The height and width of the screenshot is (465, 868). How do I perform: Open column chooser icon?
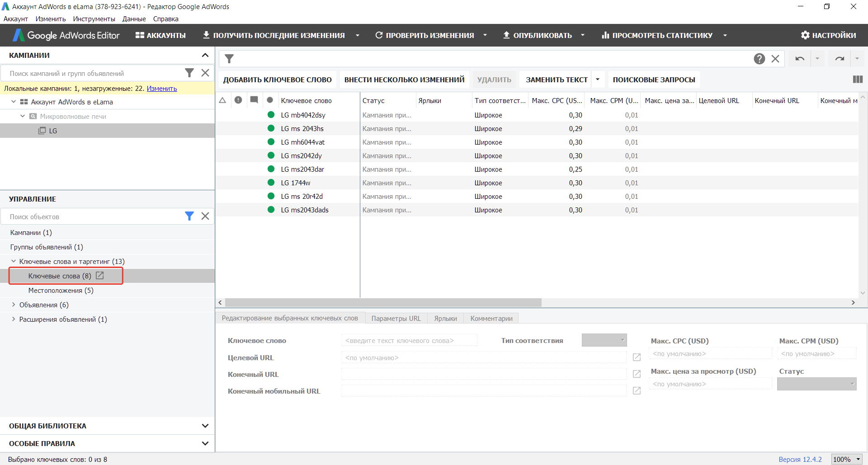[858, 79]
